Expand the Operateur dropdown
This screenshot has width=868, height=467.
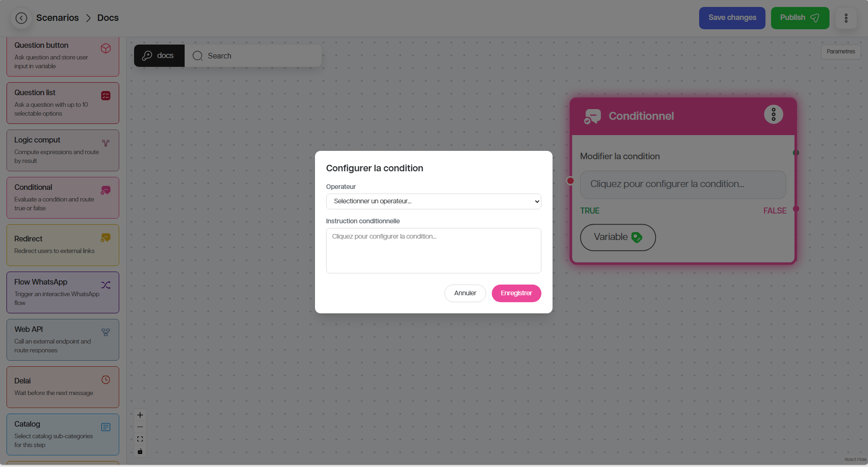(433, 201)
